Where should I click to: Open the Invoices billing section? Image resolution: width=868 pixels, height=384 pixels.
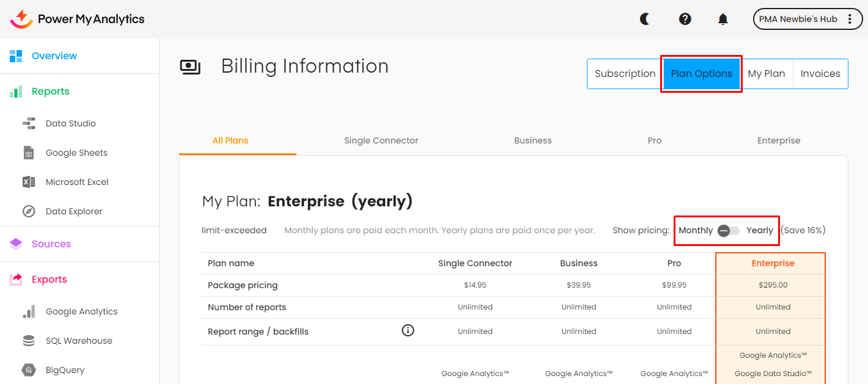click(820, 74)
